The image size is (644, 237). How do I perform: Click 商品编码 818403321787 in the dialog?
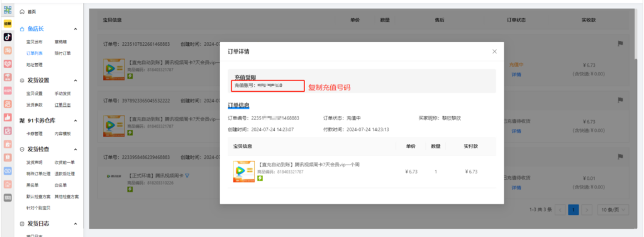[x=280, y=172]
